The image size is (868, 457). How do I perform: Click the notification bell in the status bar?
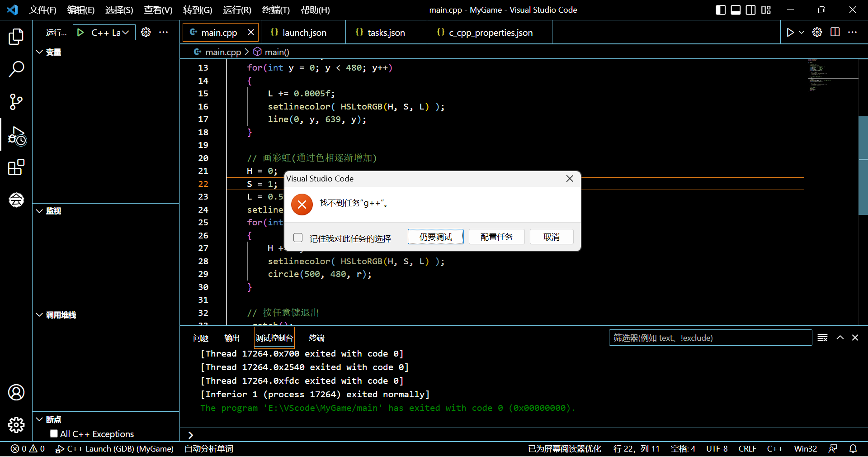[x=854, y=448]
